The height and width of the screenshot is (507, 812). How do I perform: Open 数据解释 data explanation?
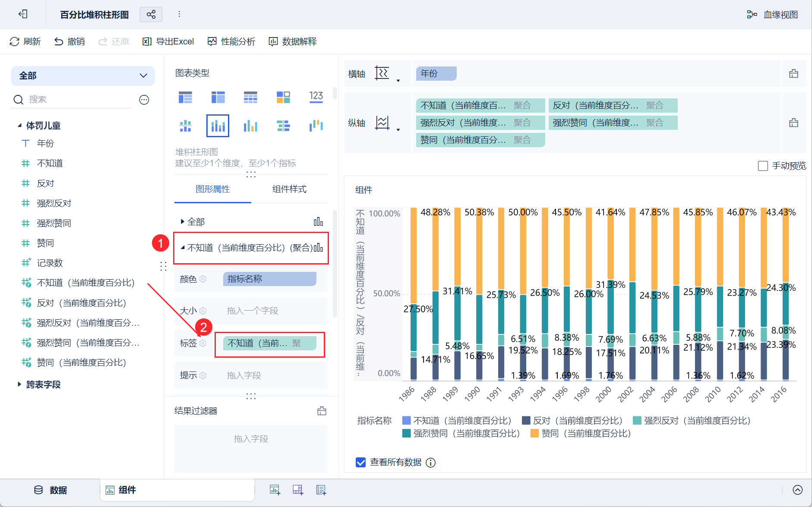pyautogui.click(x=293, y=41)
